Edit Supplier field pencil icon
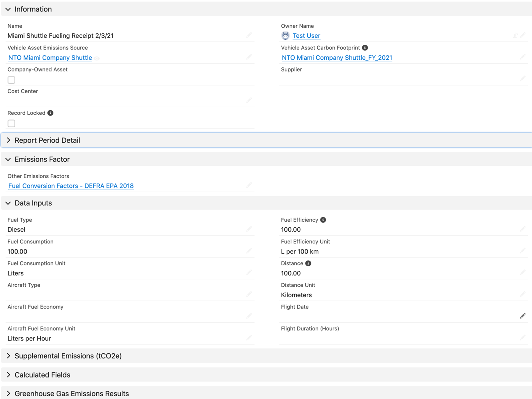532x399 pixels. [x=522, y=79]
